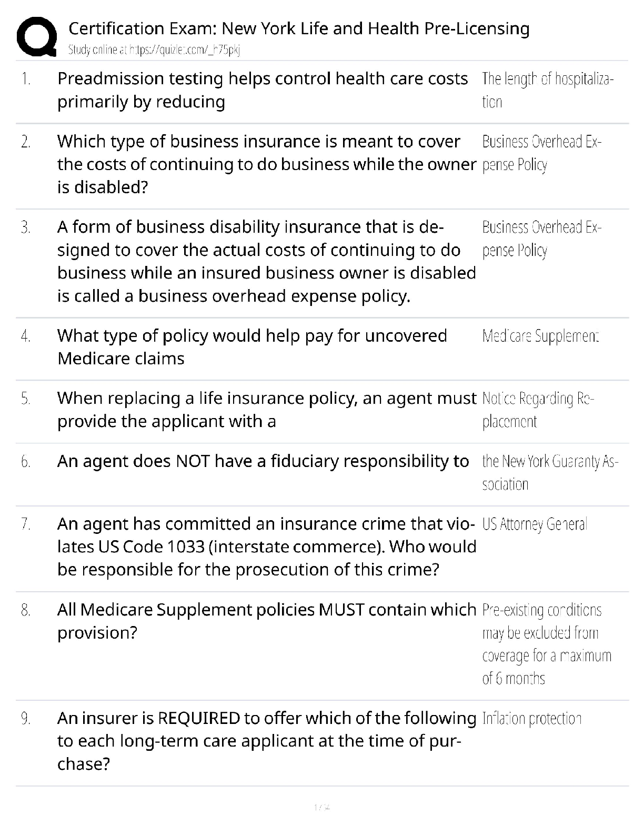644x834 pixels.
Task: Click the Quizlet Q logo icon
Action: click(37, 36)
